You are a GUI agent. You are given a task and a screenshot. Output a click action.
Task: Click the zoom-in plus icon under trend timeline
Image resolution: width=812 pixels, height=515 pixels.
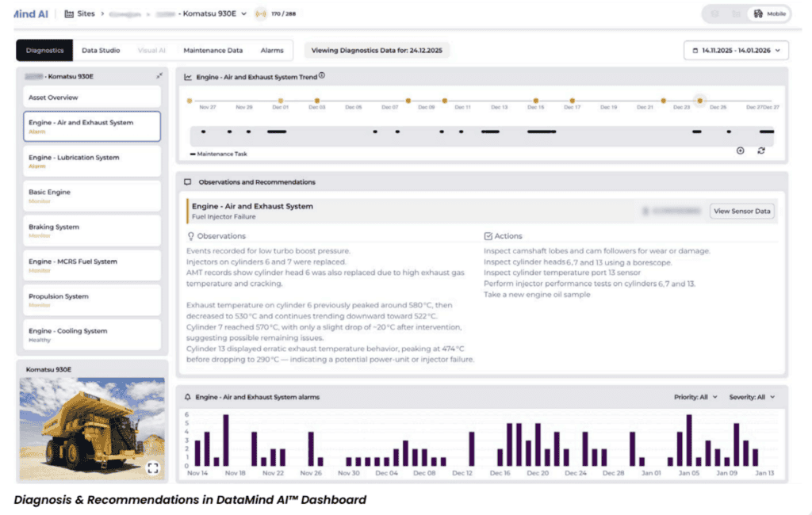point(741,151)
